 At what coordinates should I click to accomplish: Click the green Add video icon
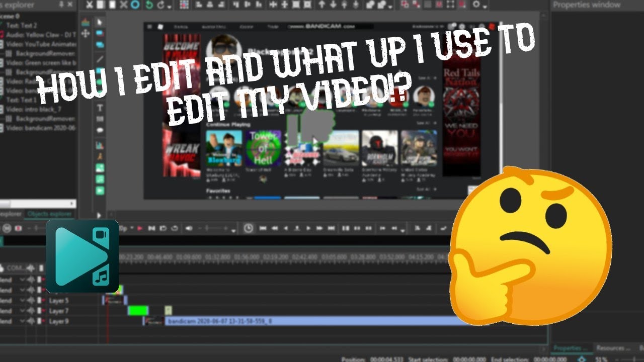100,191
